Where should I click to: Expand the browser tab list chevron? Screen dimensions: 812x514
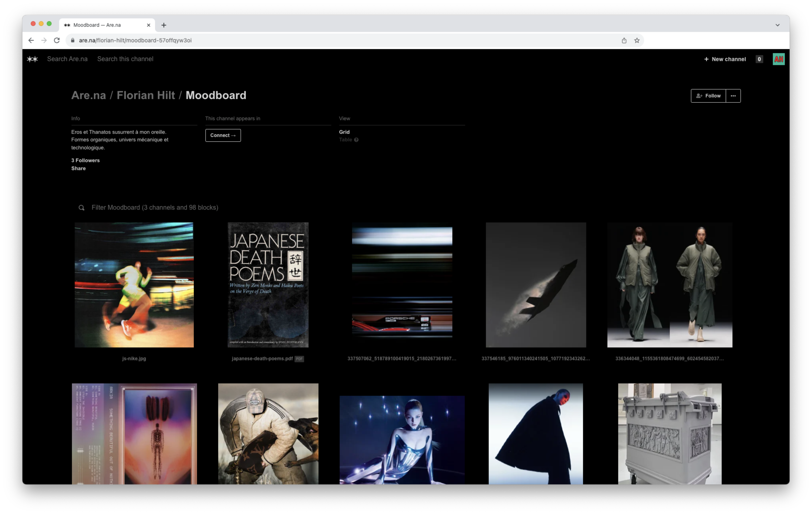(777, 25)
